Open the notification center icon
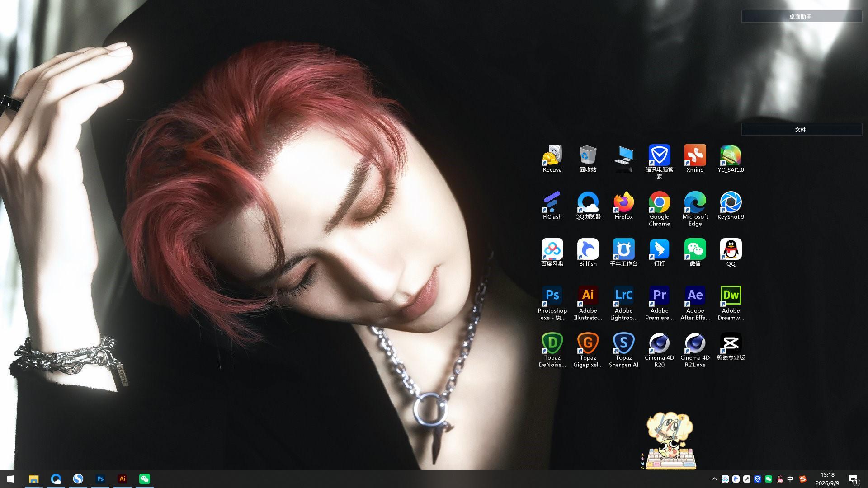Image resolution: width=868 pixels, height=488 pixels. [854, 479]
